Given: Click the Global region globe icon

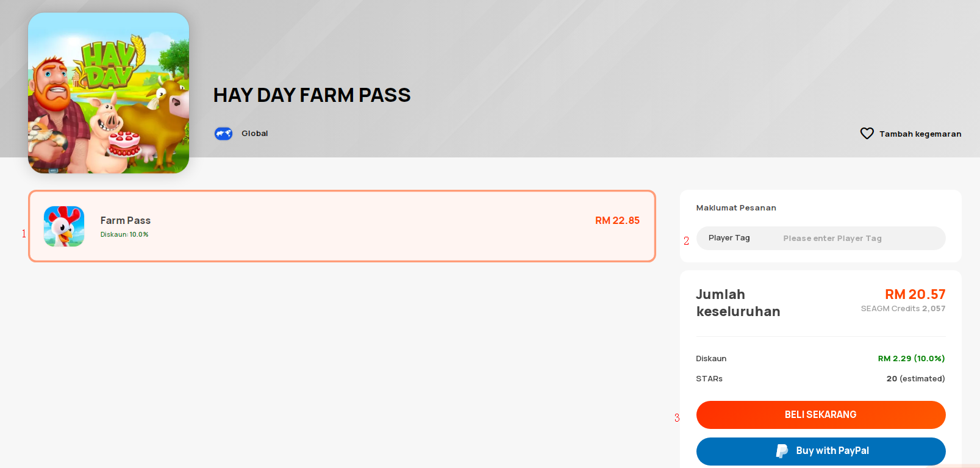Looking at the screenshot, I should click(223, 134).
